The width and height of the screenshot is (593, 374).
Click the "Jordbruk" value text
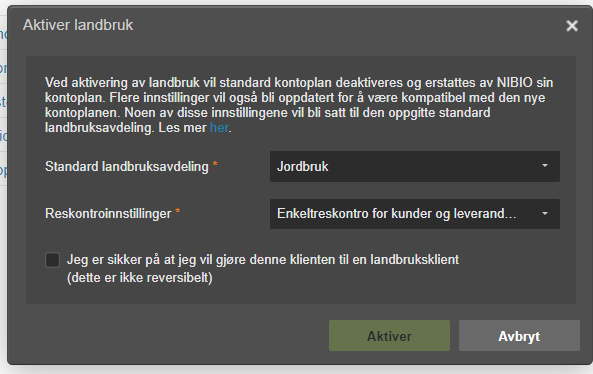point(303,166)
